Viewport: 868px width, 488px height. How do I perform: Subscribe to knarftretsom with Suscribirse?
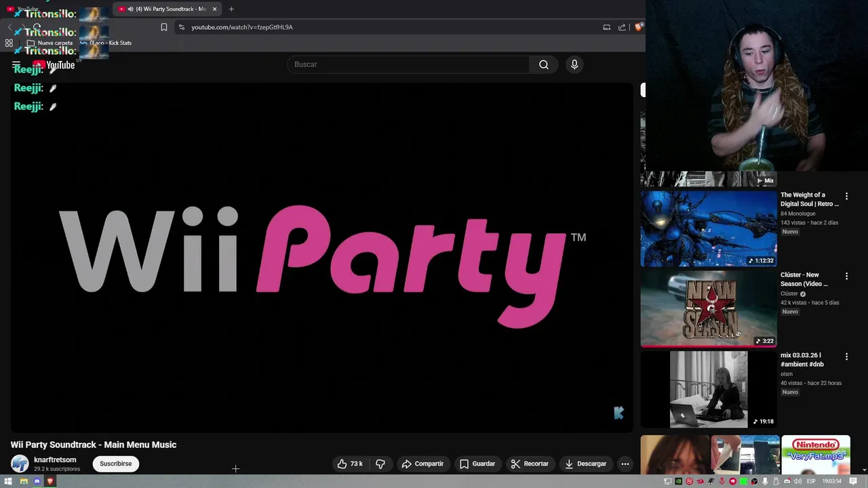pos(115,464)
